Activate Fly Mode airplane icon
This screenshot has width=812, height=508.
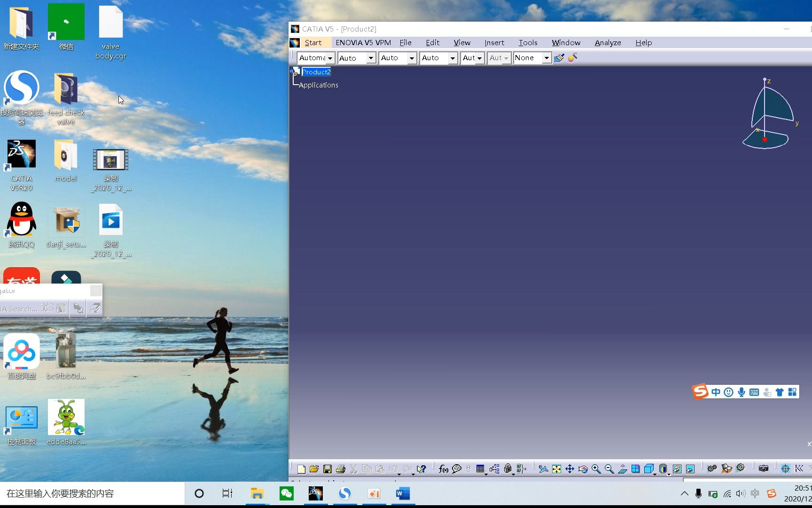click(x=543, y=469)
